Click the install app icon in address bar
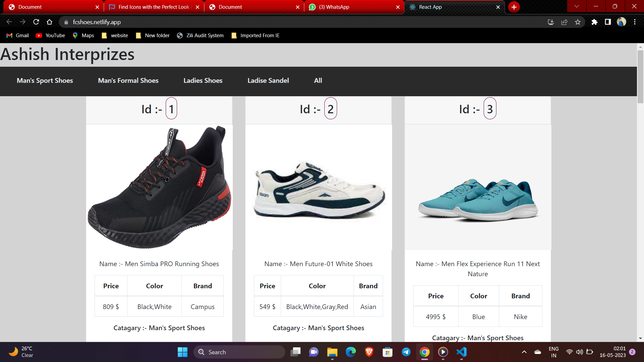 pos(550,22)
